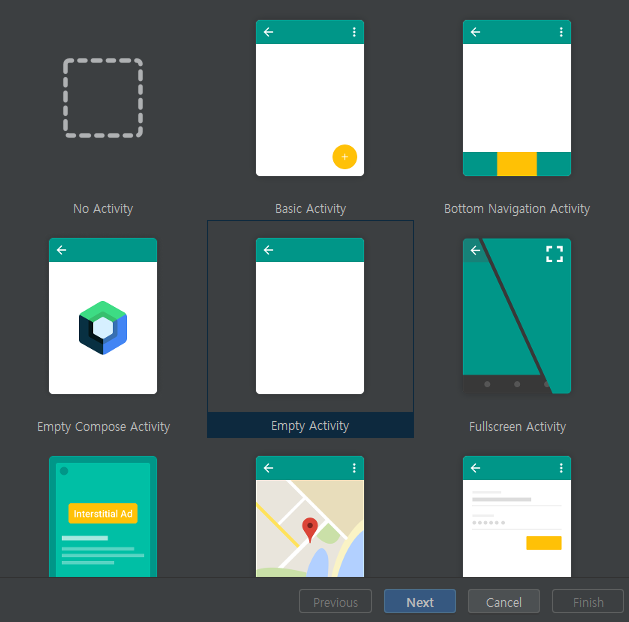This screenshot has width=629, height=622.
Task: Click the Finish button
Action: point(588,601)
